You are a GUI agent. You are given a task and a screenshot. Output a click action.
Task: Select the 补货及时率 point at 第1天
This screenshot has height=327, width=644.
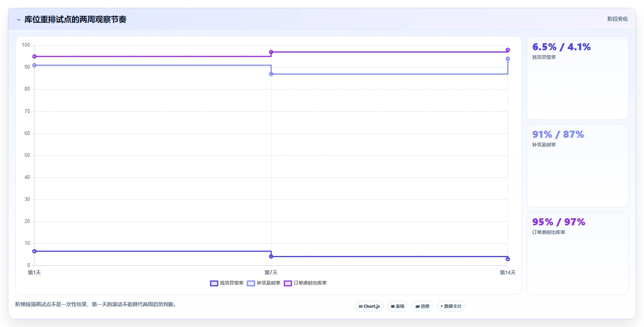pos(35,65)
